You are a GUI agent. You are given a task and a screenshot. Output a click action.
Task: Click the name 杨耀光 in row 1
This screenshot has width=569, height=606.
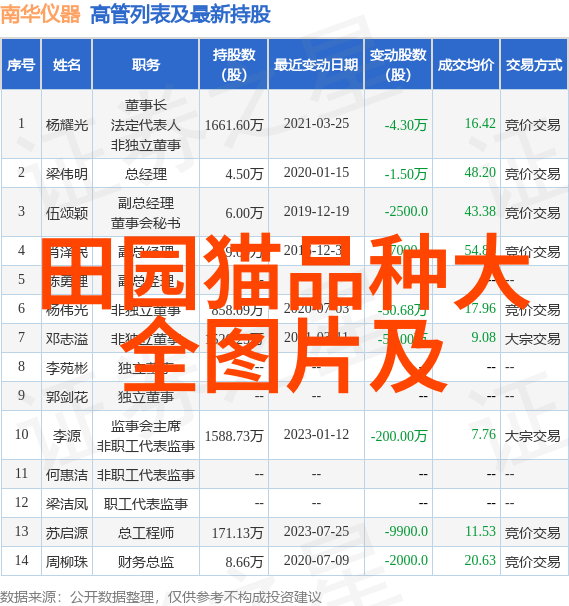(67, 125)
